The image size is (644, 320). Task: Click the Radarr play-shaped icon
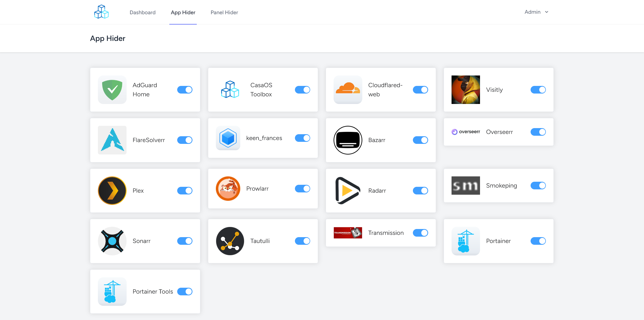coord(348,191)
